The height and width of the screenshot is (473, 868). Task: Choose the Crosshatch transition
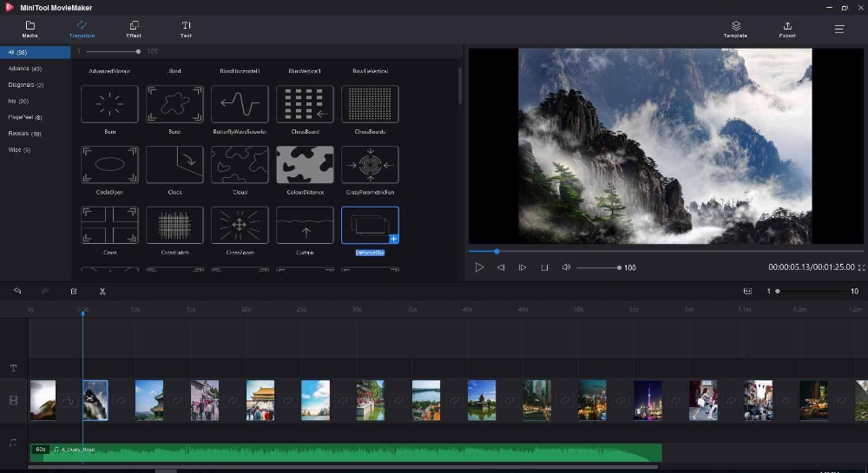pos(175,225)
